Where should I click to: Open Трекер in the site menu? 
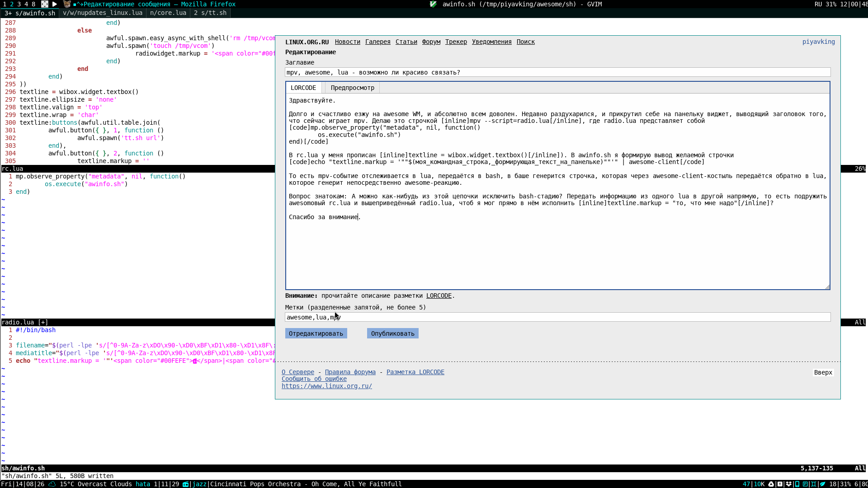(456, 42)
